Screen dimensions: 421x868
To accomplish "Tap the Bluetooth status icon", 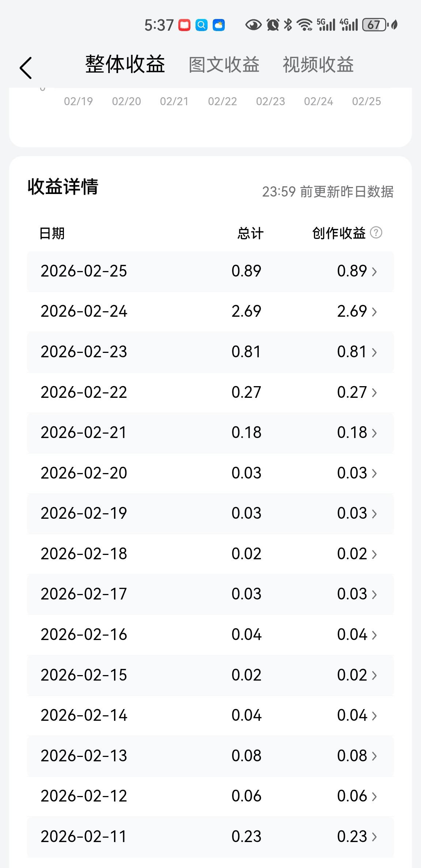I will tap(288, 25).
